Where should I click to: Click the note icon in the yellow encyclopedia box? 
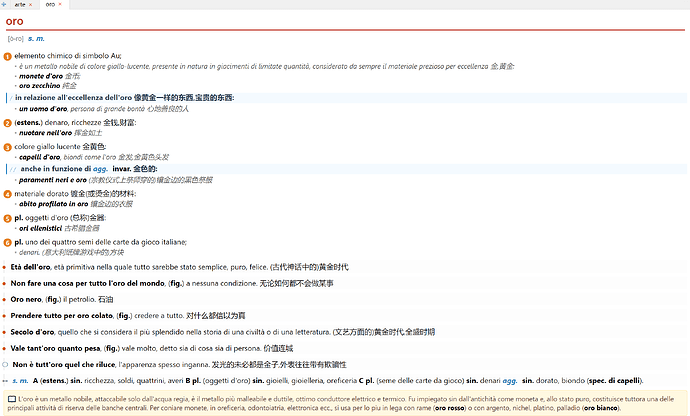(11, 399)
